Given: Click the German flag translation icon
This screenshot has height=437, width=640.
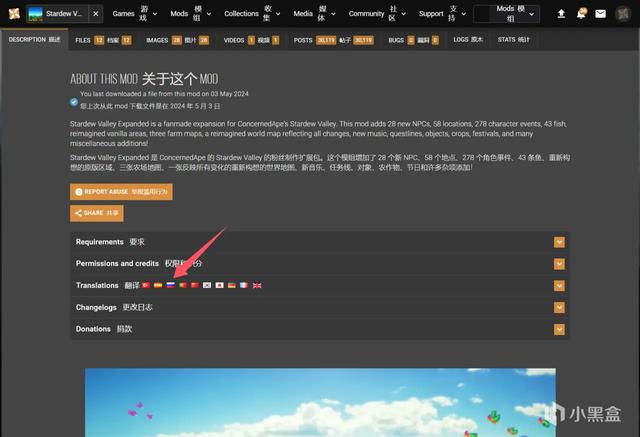Looking at the screenshot, I should [232, 285].
